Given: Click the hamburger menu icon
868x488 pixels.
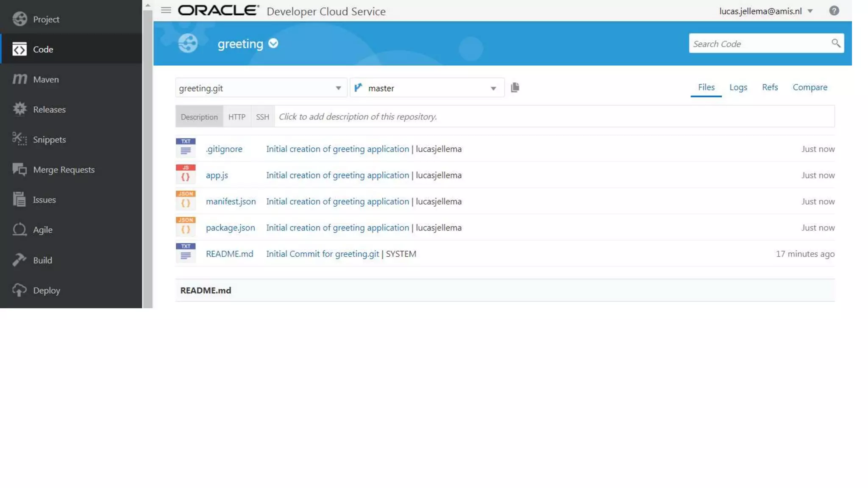Looking at the screenshot, I should click(x=166, y=10).
